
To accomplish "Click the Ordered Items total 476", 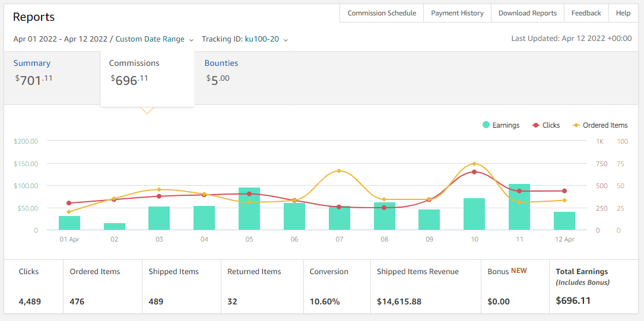I will click(x=77, y=301).
